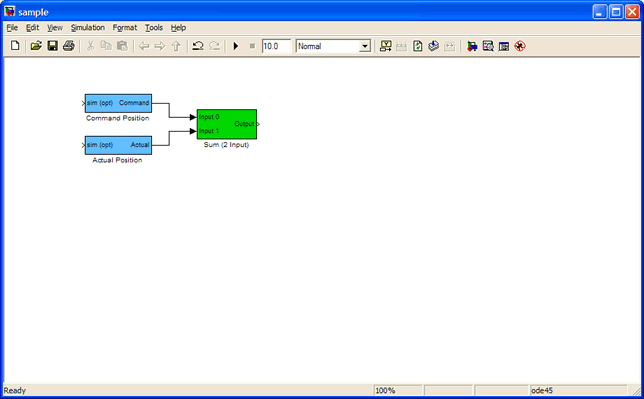Select the Actual Position block
Screen dimensions: 644x399
tap(118, 145)
